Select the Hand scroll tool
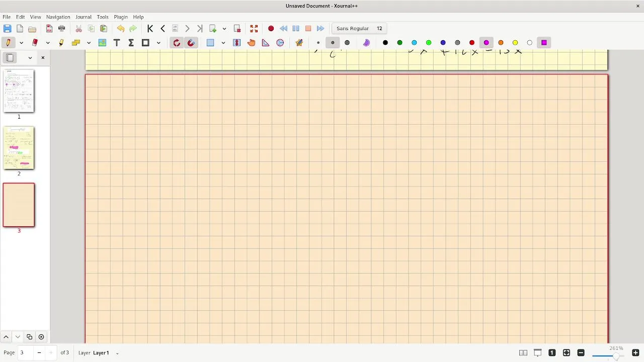This screenshot has height=362, width=644. tap(252, 43)
